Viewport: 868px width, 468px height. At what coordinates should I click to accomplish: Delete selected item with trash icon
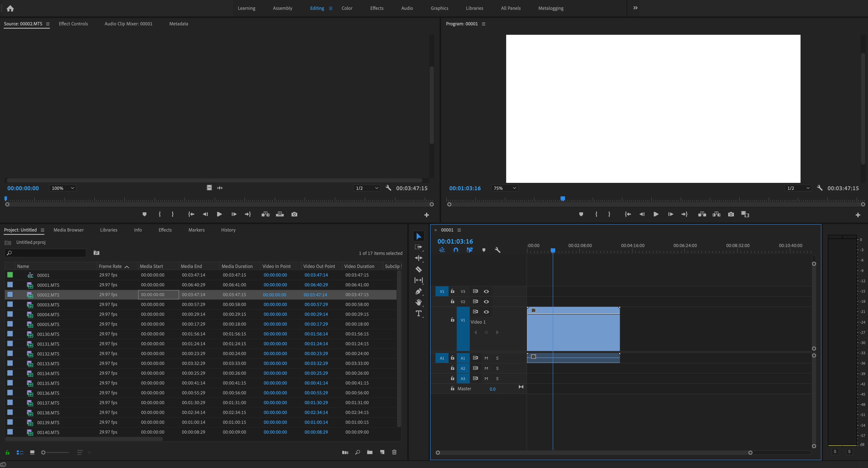point(394,452)
